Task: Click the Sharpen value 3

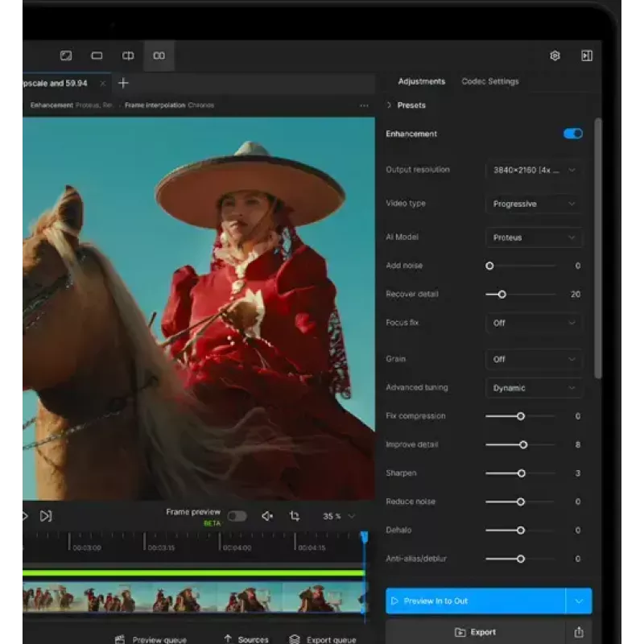Action: 578,473
